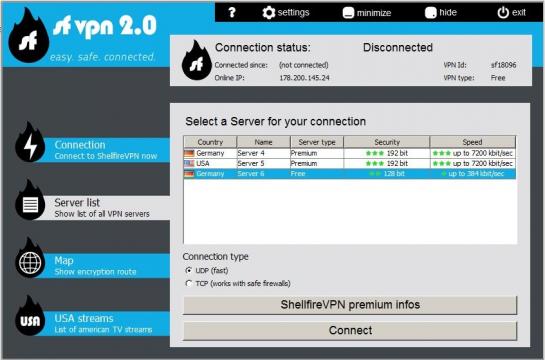This screenshot has height=360, width=545.
Task: Click ShellfireVPN premium infos button
Action: pyautogui.click(x=350, y=305)
